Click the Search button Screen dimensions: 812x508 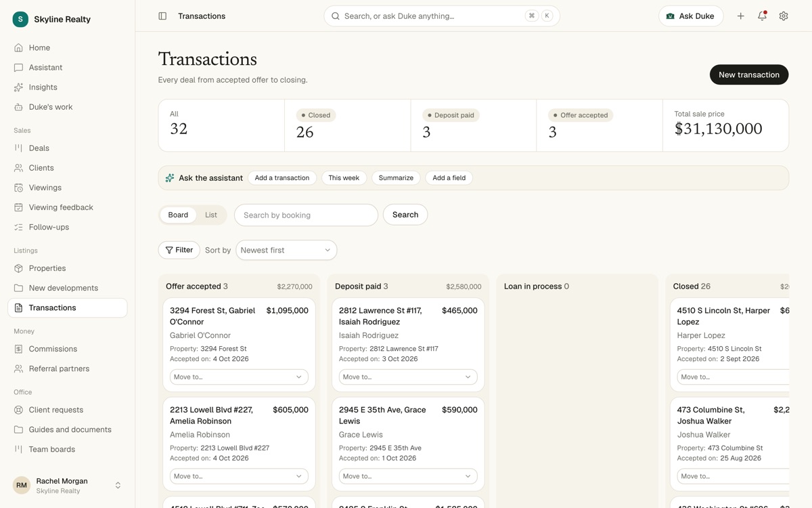(x=405, y=215)
